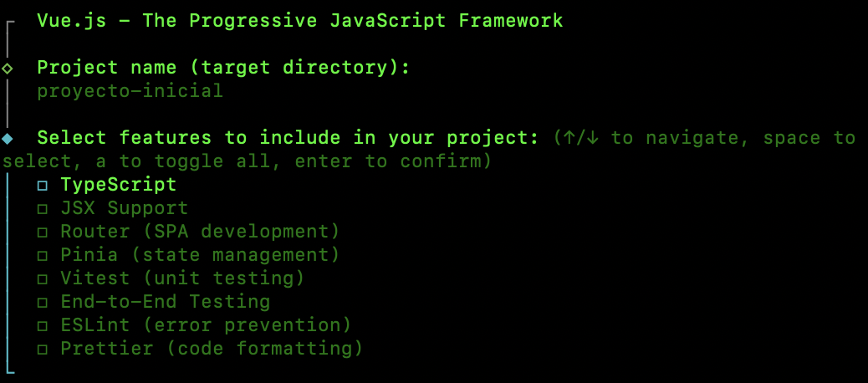Choose the End-to-End Testing label
Image resolution: width=868 pixels, height=383 pixels.
(x=166, y=302)
